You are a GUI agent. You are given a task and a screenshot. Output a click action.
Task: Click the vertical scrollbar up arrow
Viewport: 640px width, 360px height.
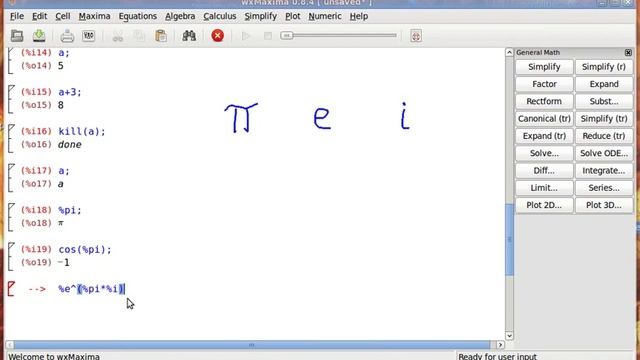[509, 52]
